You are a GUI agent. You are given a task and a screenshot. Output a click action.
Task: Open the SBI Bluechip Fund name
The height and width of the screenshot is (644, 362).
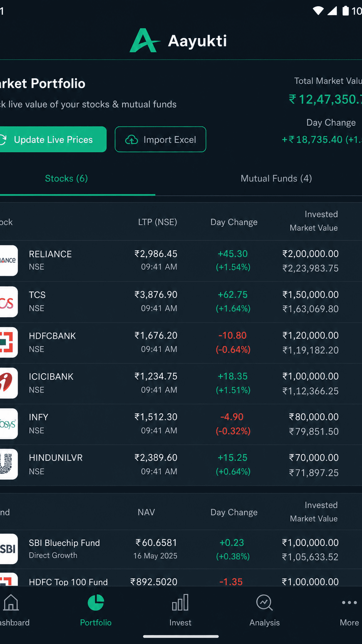coord(64,543)
